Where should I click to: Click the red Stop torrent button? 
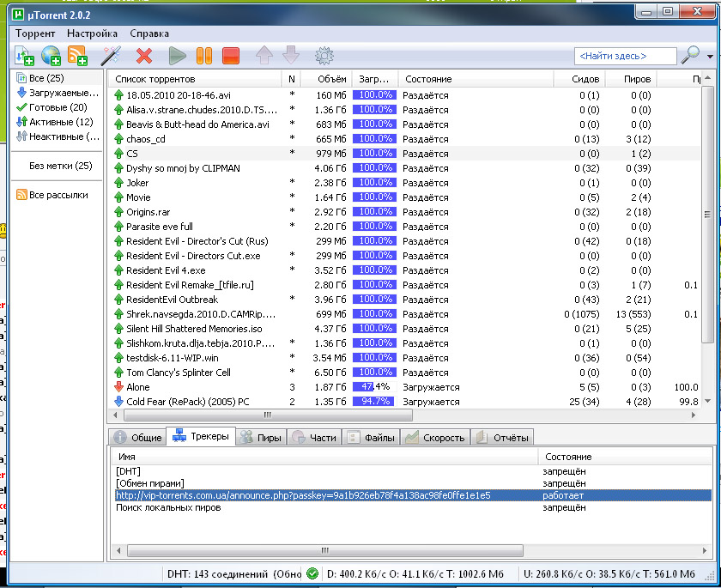tap(231, 56)
